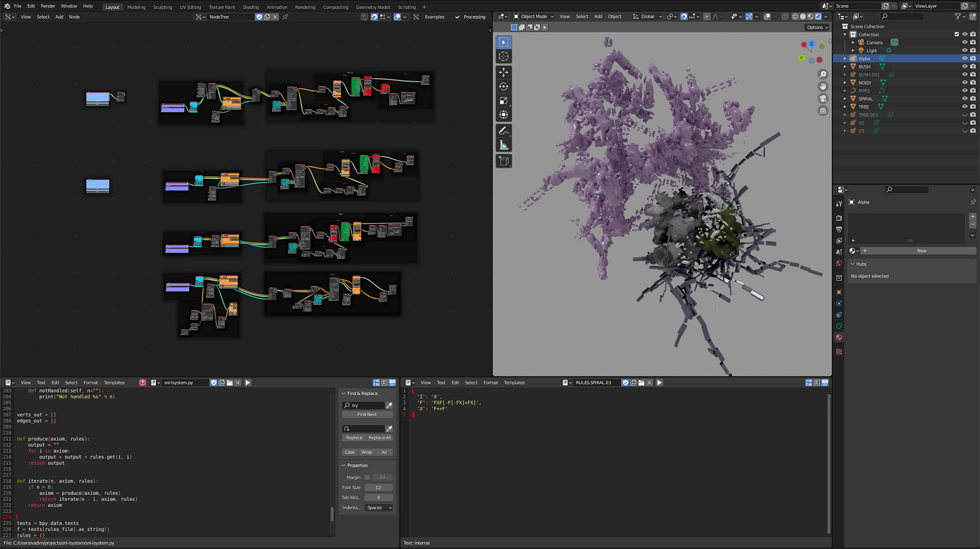Screen dimensions: 980x549
Task: Switch to the Geometry Nodes workspace tab
Action: point(373,7)
